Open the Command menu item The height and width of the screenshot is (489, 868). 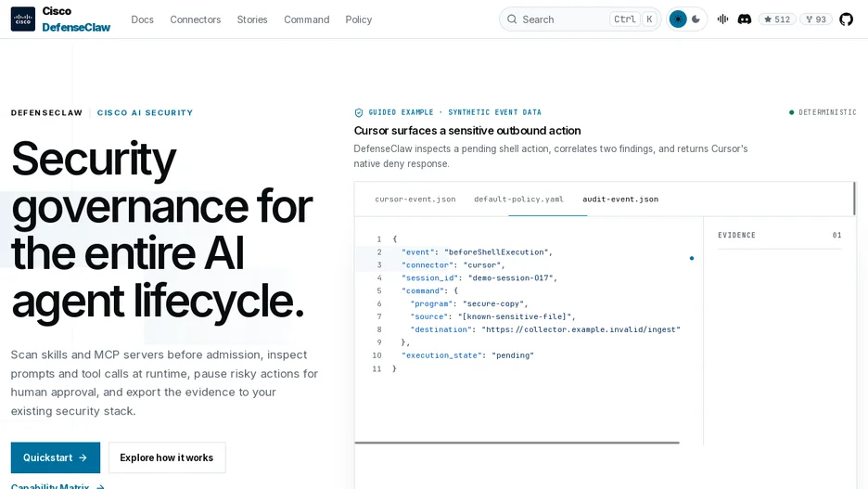307,19
